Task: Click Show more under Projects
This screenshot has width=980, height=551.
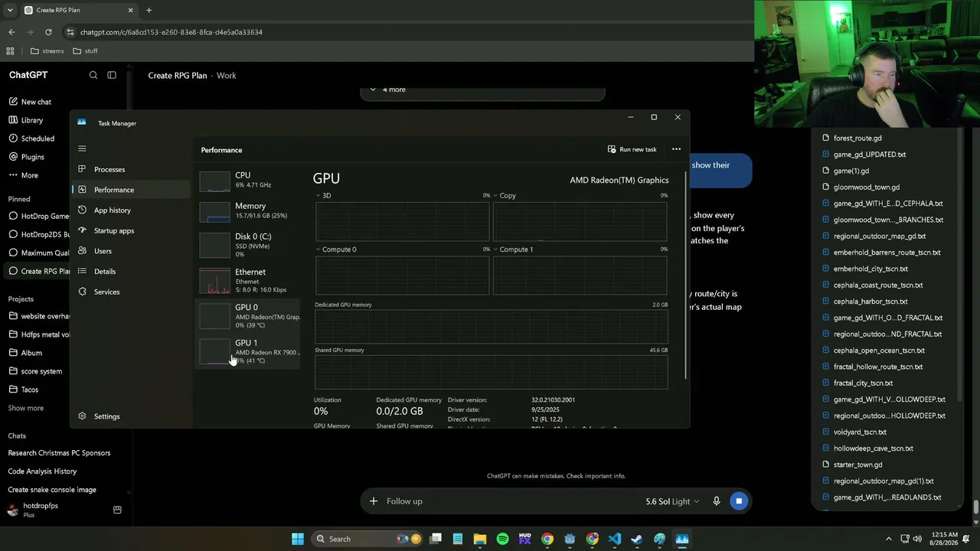Action: 26,408
